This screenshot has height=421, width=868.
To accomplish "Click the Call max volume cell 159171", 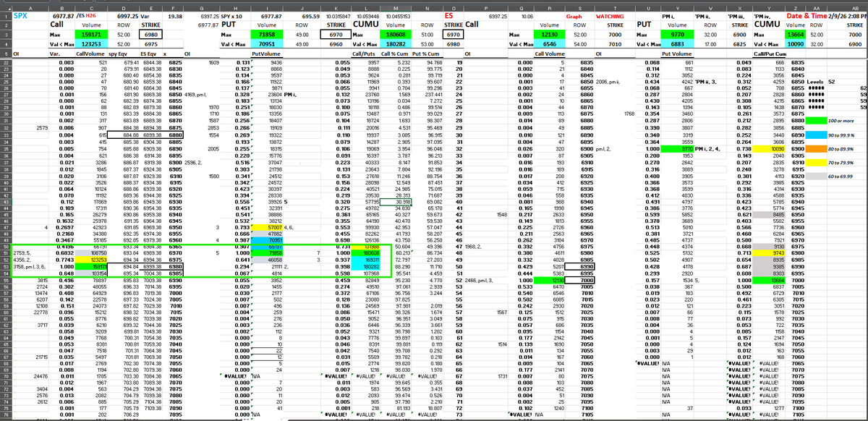I will point(91,34).
